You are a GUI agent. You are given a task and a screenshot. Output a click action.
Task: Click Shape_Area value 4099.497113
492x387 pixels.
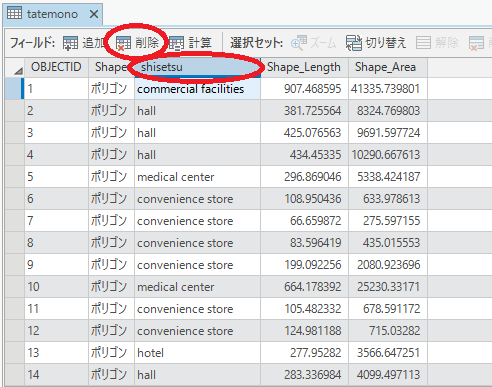[x=388, y=375]
